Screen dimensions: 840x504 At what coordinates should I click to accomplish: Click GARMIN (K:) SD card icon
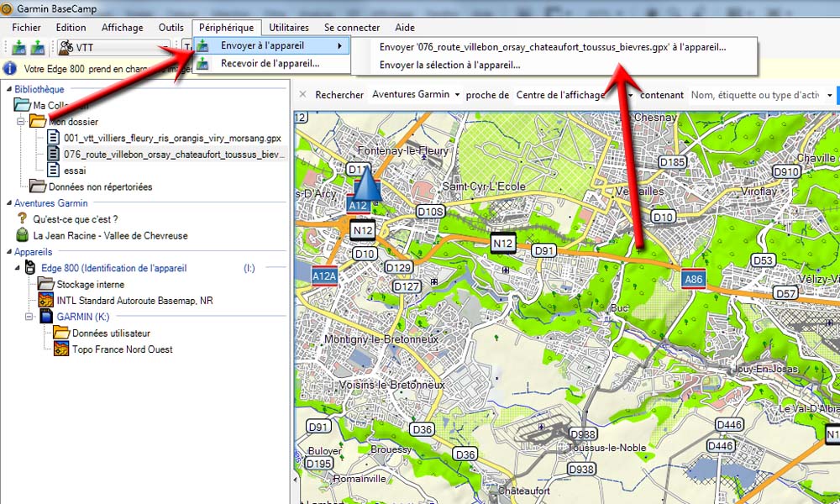click(46, 316)
